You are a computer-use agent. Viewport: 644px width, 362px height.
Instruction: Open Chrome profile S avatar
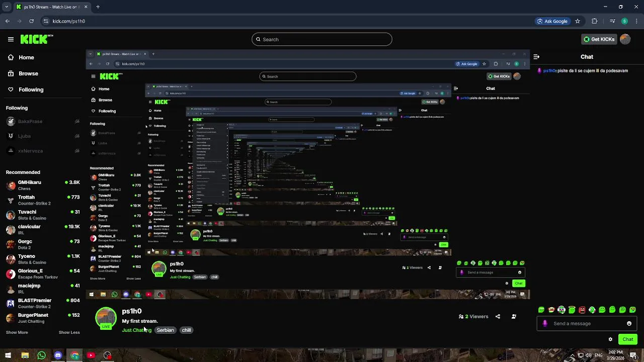624,21
